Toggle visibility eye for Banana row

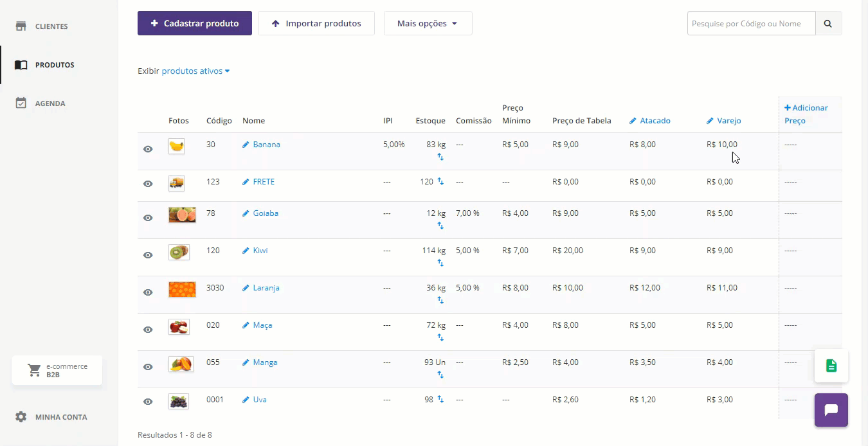click(x=148, y=149)
